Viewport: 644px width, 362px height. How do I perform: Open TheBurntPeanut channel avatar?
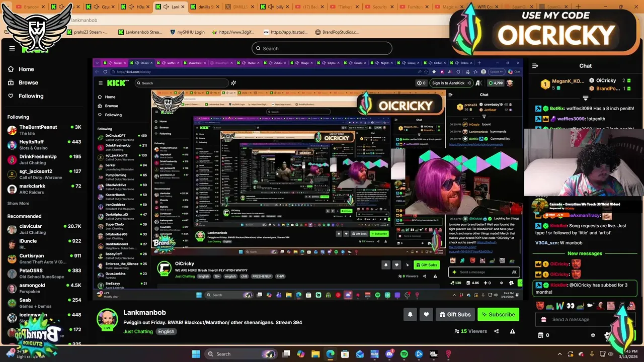[12, 131]
